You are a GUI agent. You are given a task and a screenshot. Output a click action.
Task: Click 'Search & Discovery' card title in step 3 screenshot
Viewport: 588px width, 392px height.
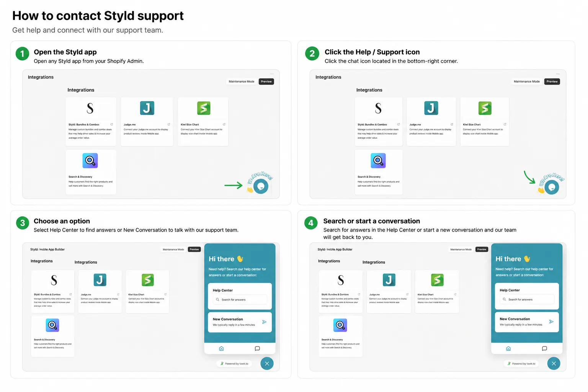pos(44,340)
